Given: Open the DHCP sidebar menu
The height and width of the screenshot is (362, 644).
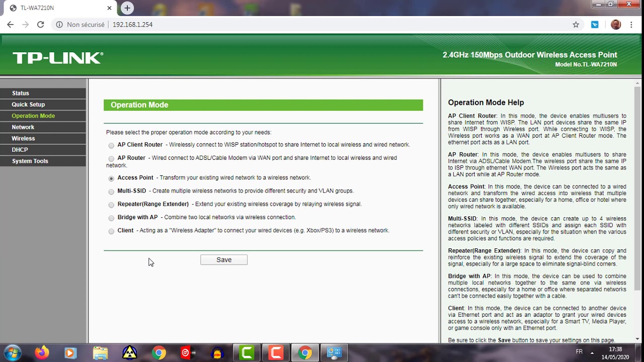Looking at the screenshot, I should [x=43, y=150].
